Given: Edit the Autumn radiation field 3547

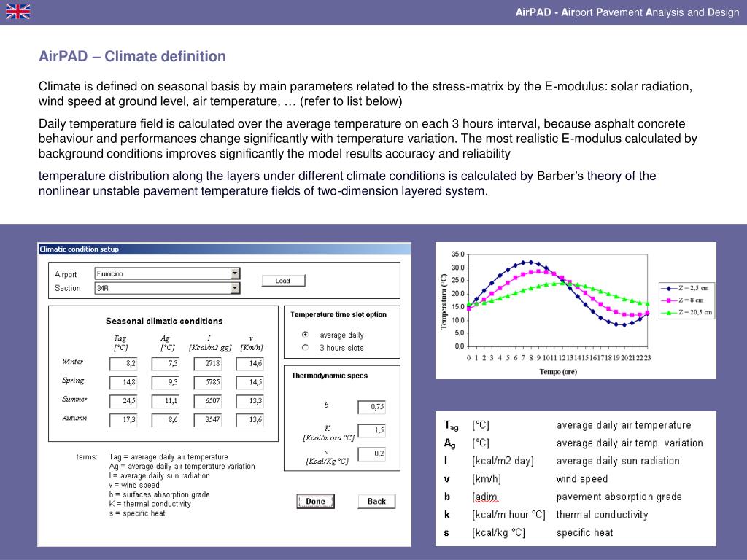Looking at the screenshot, I should pos(208,420).
